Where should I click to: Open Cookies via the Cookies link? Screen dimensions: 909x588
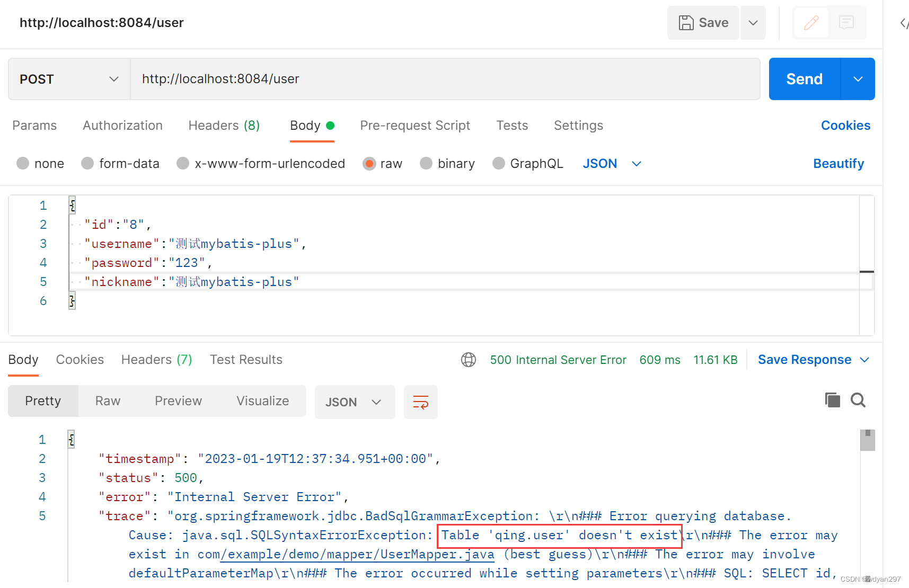(x=845, y=126)
